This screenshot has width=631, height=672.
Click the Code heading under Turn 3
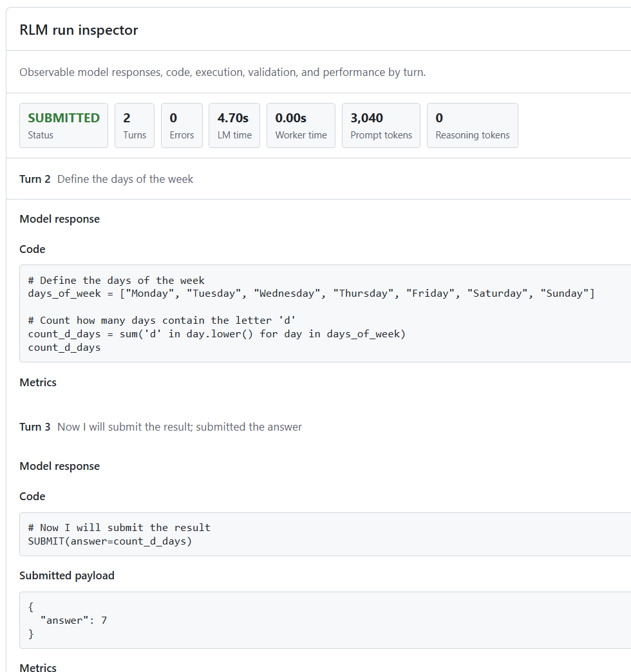click(32, 496)
